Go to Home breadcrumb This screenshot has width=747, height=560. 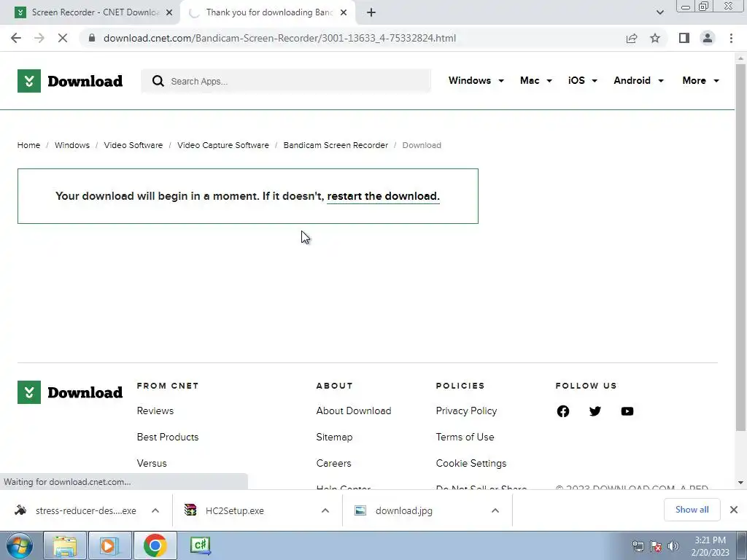(28, 145)
